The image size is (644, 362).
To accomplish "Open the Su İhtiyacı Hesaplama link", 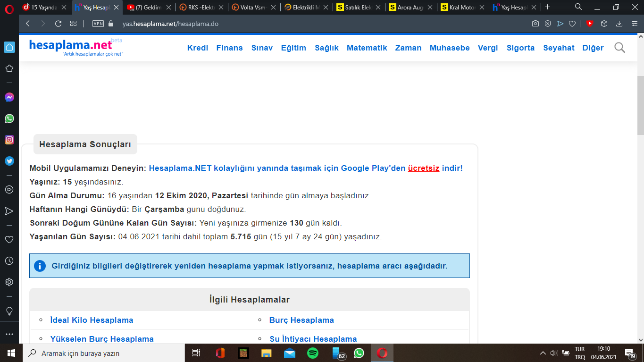I will pyautogui.click(x=313, y=339).
